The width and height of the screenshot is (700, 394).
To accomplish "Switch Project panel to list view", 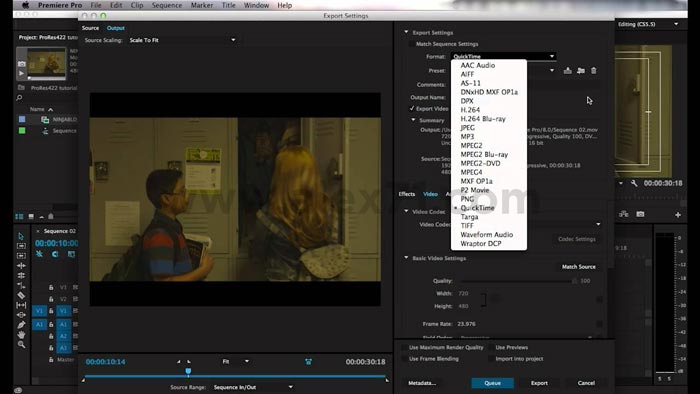I will (x=19, y=216).
